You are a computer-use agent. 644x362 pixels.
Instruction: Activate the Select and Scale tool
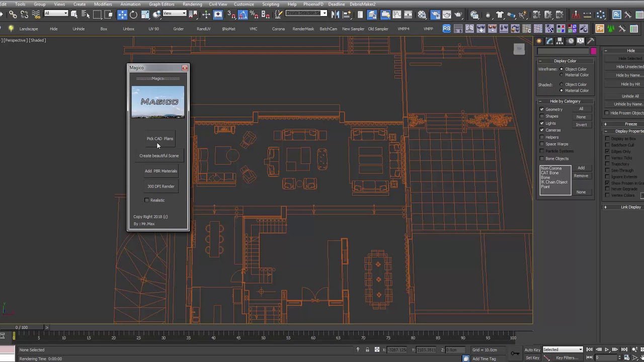pos(145,15)
